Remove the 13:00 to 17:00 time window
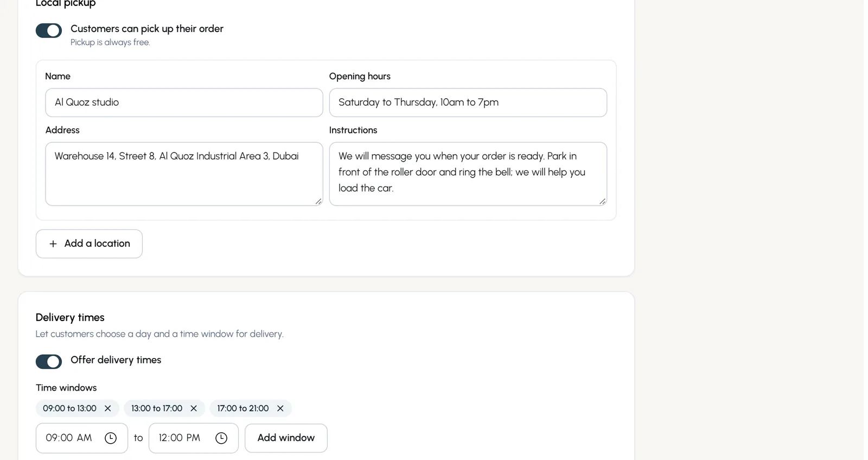Viewport: 868px width, 460px height. point(194,408)
